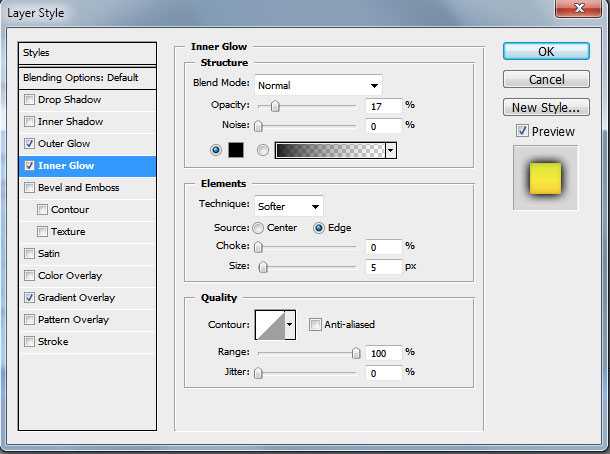The image size is (610, 454).
Task: Click the Opacity value field showing 17
Action: point(384,106)
